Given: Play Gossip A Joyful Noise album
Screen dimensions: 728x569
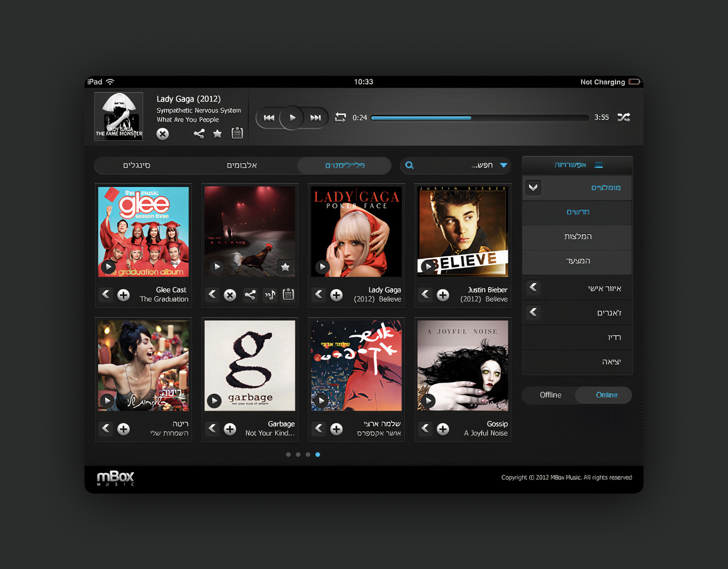Looking at the screenshot, I should (429, 401).
